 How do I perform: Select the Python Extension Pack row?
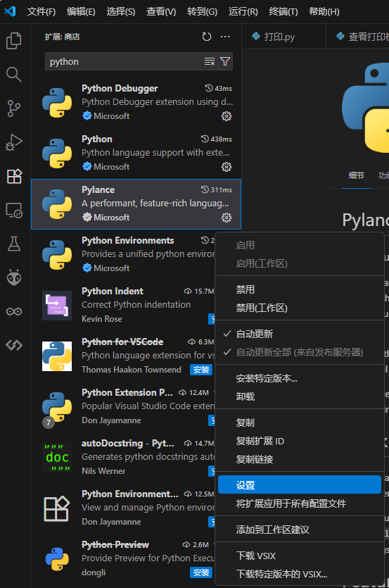click(x=123, y=407)
